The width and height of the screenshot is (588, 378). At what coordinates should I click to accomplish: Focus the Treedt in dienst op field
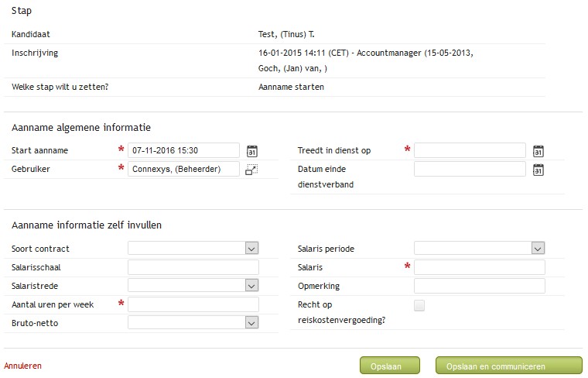pyautogui.click(x=470, y=150)
